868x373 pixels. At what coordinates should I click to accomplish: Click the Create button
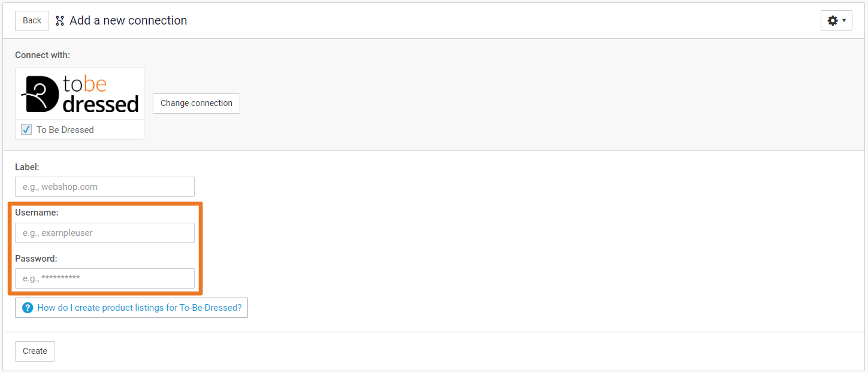pos(35,351)
